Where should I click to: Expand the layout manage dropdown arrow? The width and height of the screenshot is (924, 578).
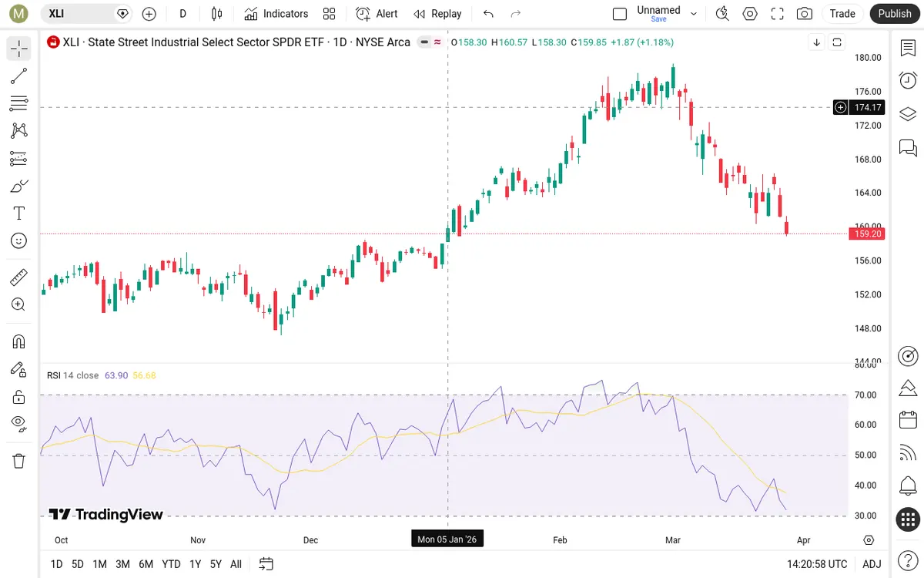pos(694,14)
